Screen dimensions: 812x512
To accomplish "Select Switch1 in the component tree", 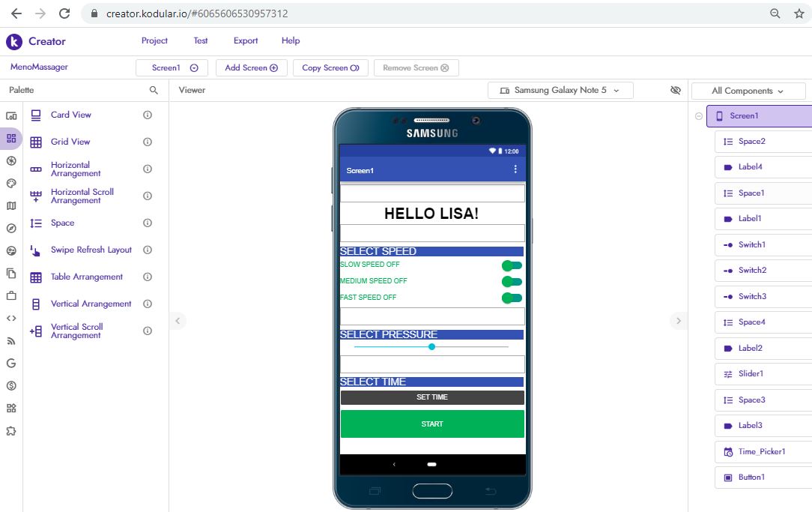I will (x=763, y=244).
